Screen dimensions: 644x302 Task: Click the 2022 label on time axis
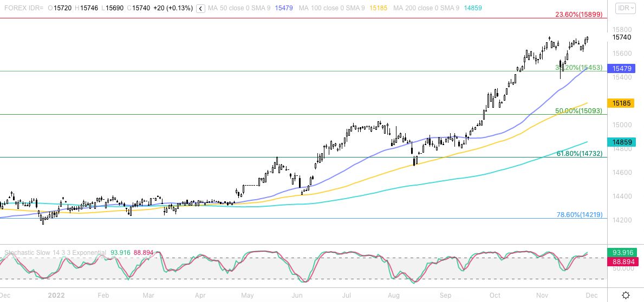[56, 296]
